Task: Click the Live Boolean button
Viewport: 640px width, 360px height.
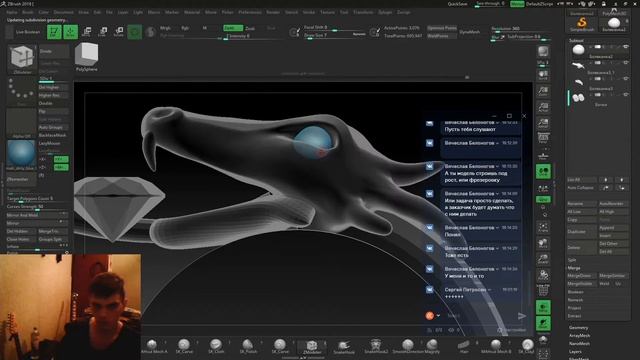Action: (28, 32)
